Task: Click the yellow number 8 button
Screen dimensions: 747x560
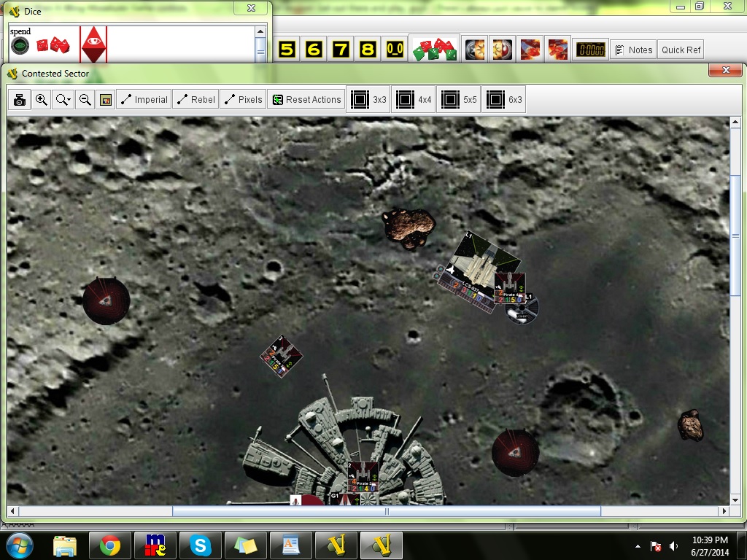Action: tap(368, 50)
